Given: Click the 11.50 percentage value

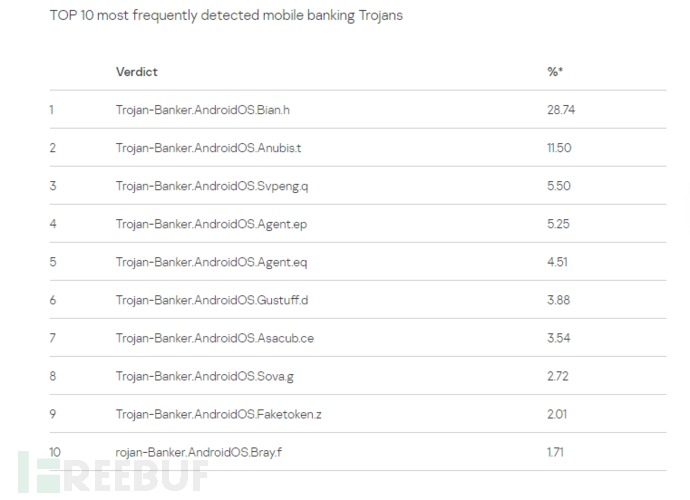Looking at the screenshot, I should tap(559, 148).
